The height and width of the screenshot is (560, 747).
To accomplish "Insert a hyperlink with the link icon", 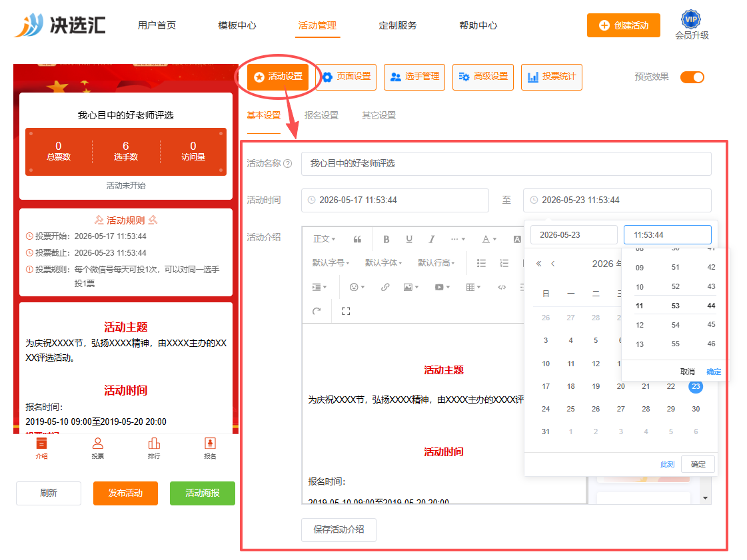I will point(385,287).
